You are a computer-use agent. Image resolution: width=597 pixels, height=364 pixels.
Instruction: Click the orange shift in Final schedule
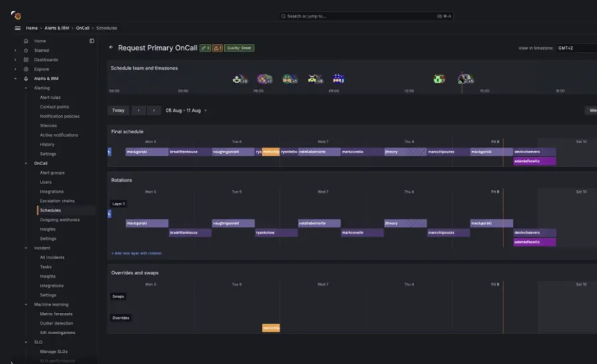(x=271, y=152)
